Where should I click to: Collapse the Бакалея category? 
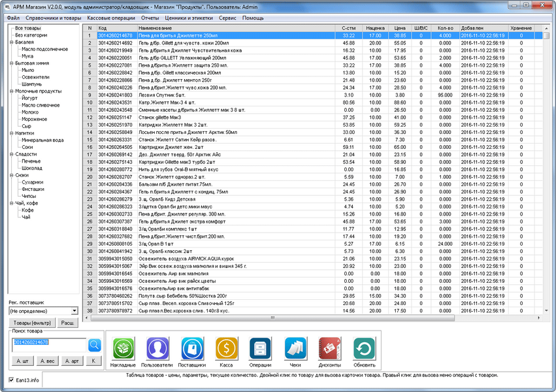point(11,42)
